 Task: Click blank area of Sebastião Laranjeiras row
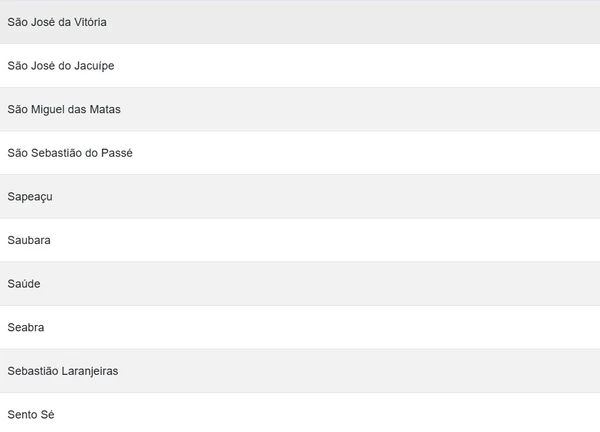coord(400,371)
